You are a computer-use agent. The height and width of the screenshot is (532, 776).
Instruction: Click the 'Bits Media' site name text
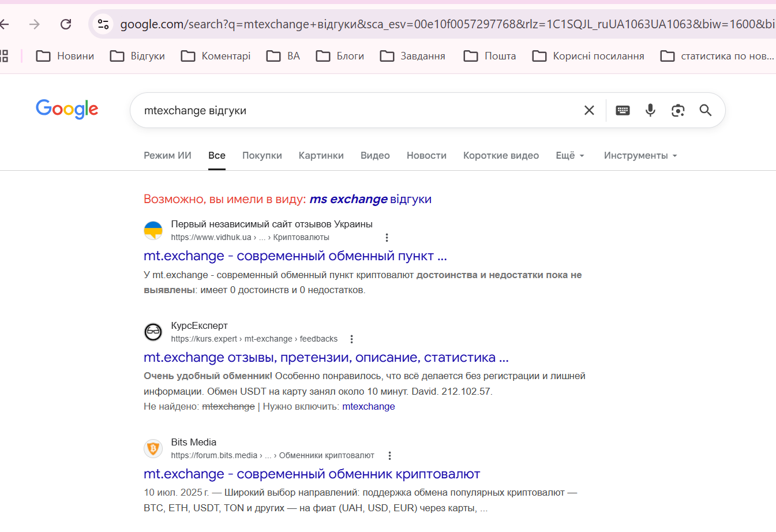point(193,442)
